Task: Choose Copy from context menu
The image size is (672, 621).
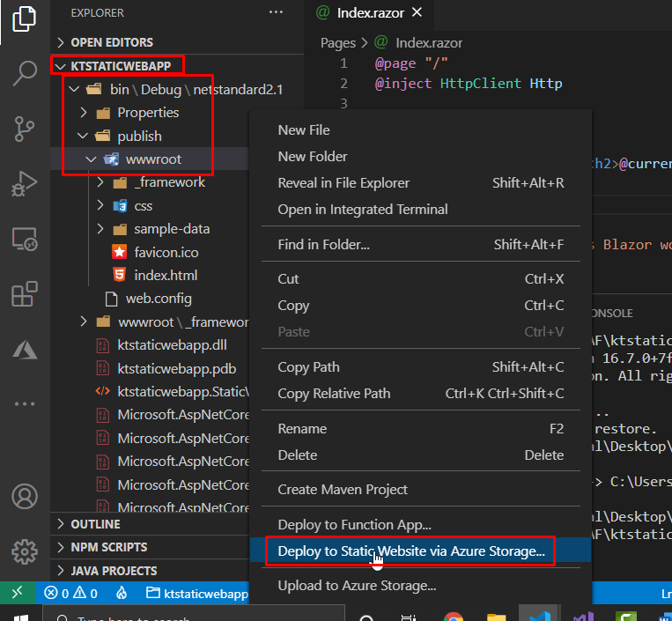Action: click(x=420, y=306)
